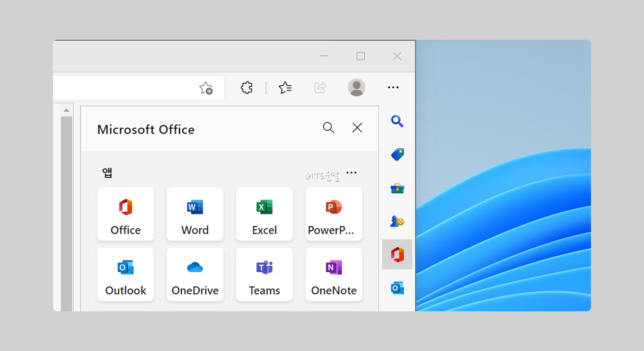Open the Teams app tile
The height and width of the screenshot is (351, 644).
(264, 274)
